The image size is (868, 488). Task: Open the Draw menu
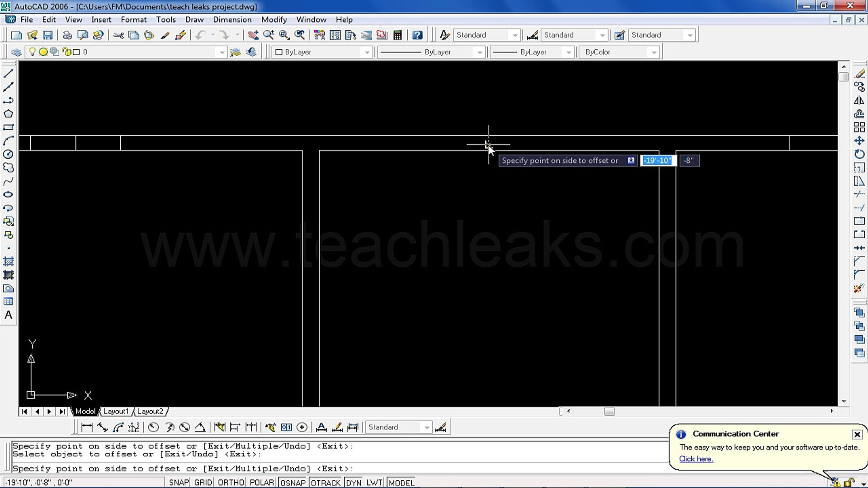pos(194,19)
